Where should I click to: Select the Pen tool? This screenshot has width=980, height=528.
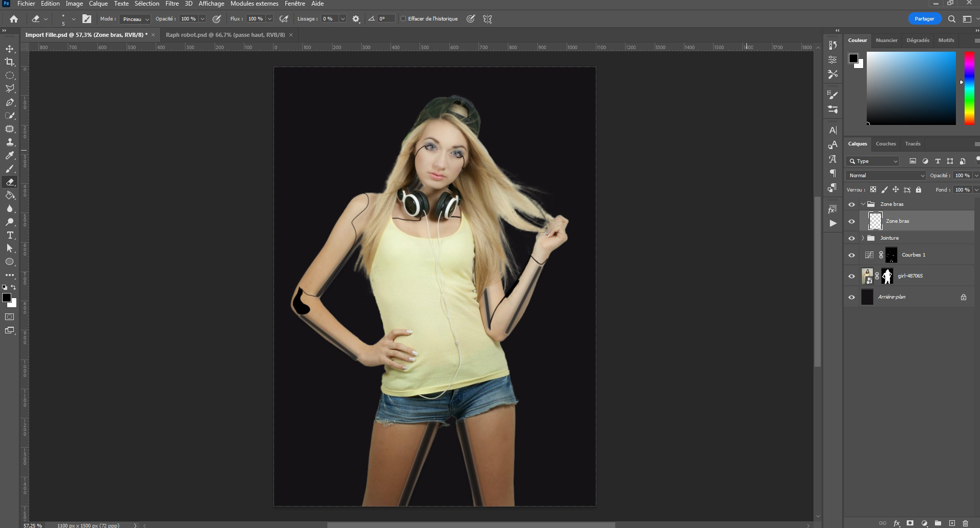pos(10,102)
